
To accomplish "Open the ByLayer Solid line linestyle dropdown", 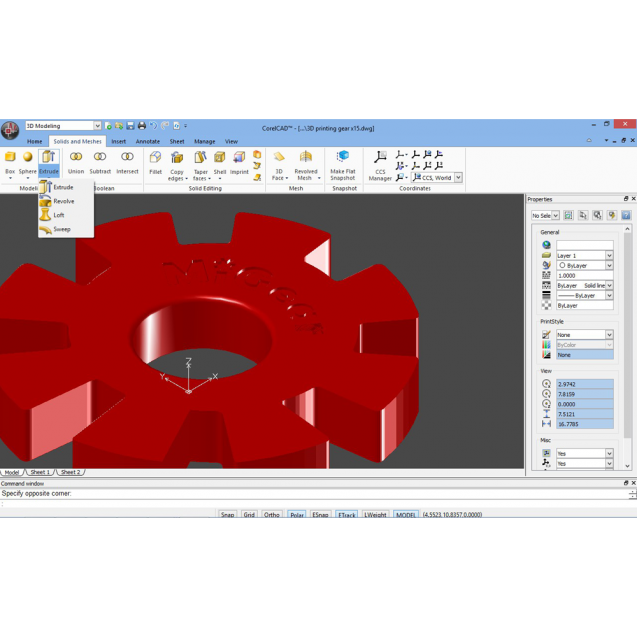I will (609, 286).
